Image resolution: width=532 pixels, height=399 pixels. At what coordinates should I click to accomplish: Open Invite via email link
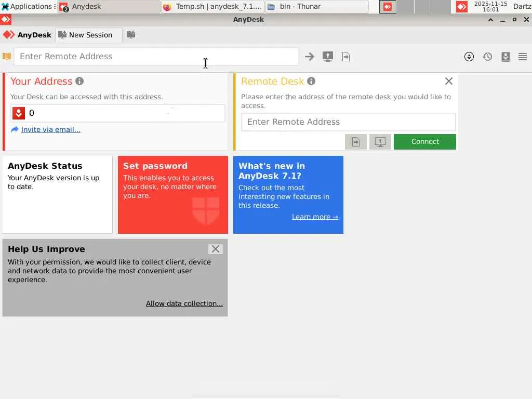coord(51,129)
